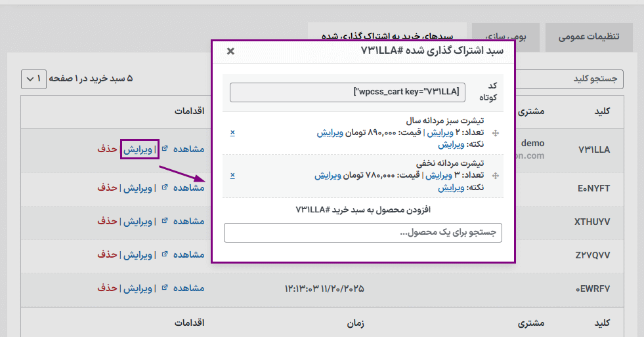The width and height of the screenshot is (644, 337).
Task: Click حذف in the Z-key row
Action: (x=107, y=254)
